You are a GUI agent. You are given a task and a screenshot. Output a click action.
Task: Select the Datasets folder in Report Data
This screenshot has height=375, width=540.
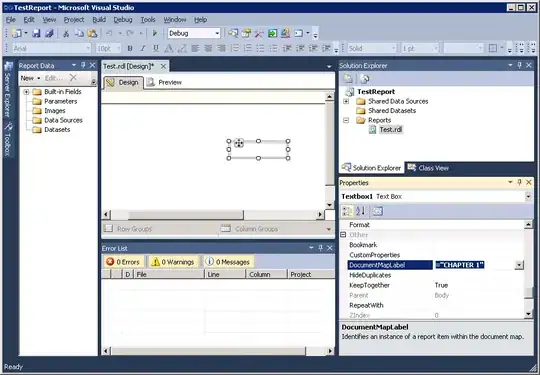tap(52, 130)
